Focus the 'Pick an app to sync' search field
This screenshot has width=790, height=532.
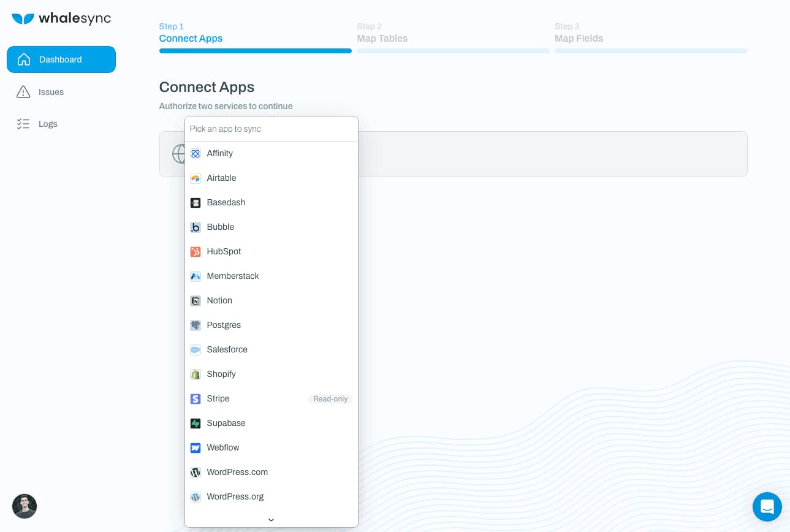(x=272, y=129)
